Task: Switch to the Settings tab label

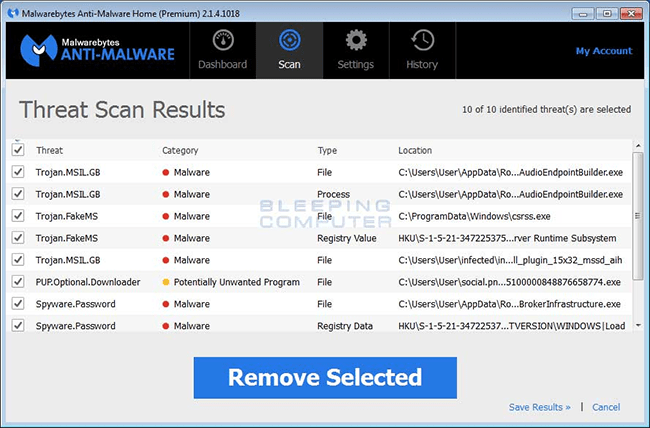Action: click(x=356, y=65)
